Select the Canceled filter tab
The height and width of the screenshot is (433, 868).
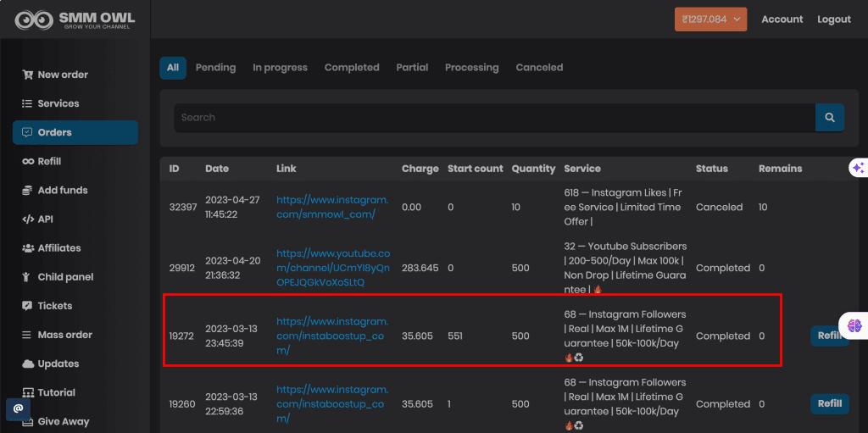click(x=539, y=68)
